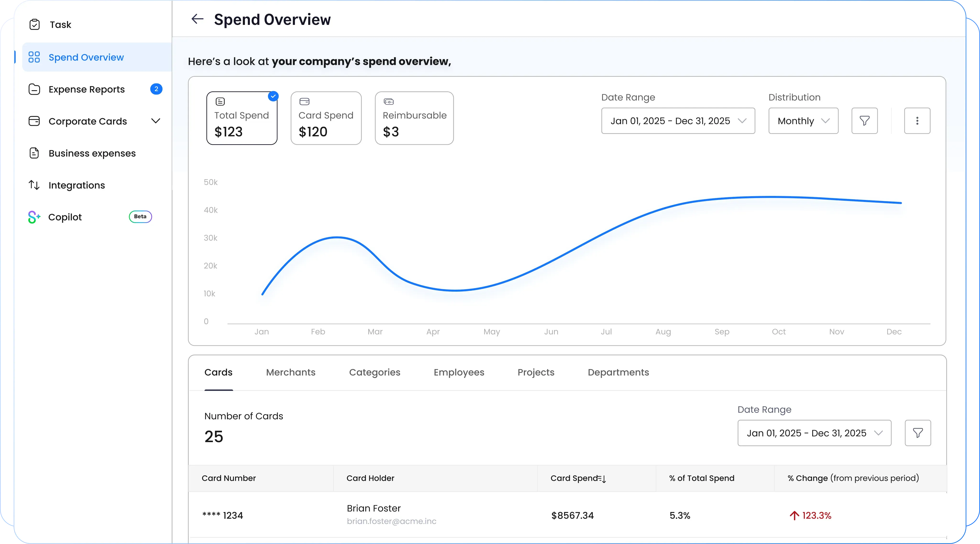Click the back arrow beside Spend Overview

point(197,19)
